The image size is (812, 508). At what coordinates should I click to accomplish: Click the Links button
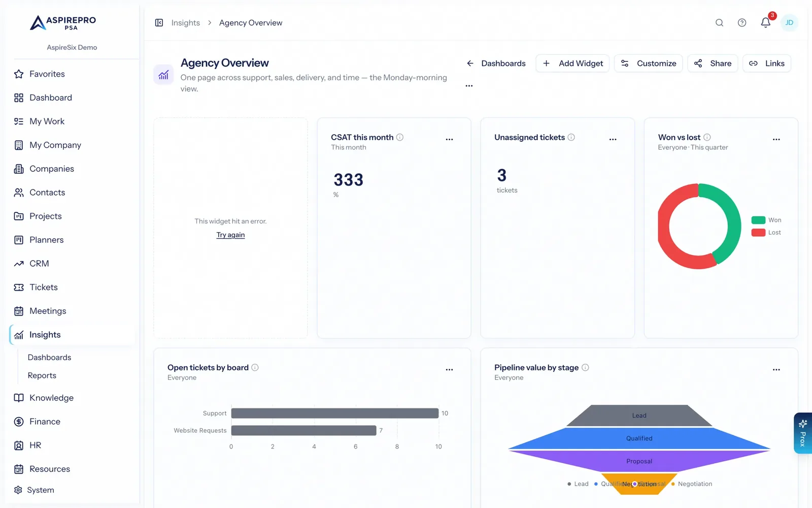click(767, 63)
